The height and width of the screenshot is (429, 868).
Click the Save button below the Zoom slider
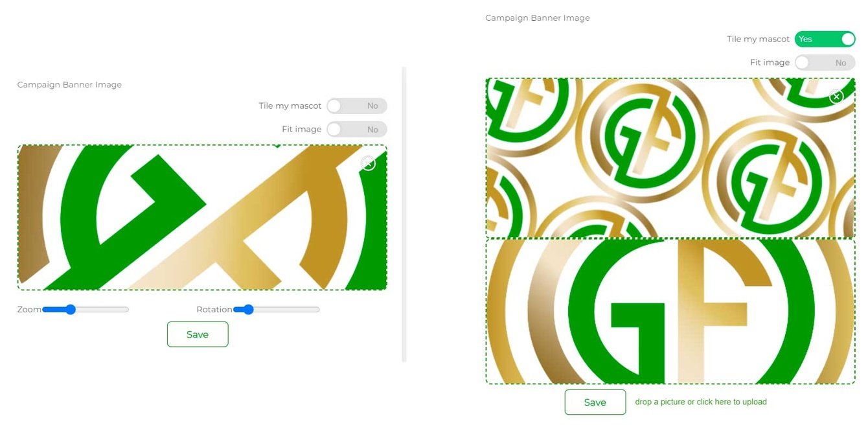[x=198, y=334]
